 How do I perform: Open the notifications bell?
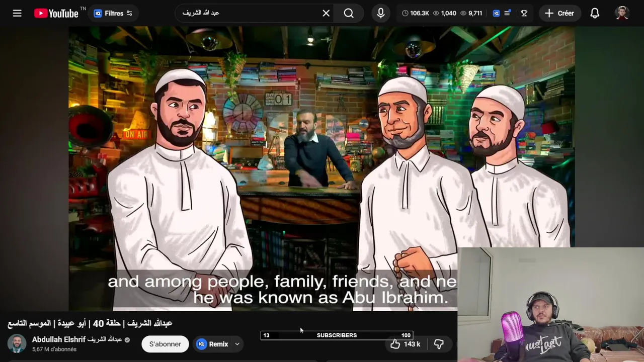(595, 13)
